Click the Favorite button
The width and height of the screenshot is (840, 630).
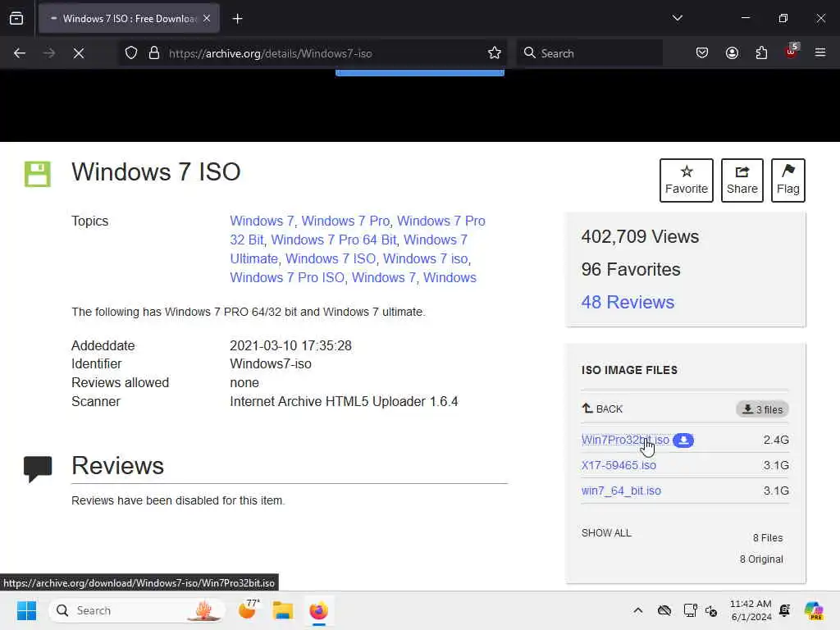[x=687, y=180]
